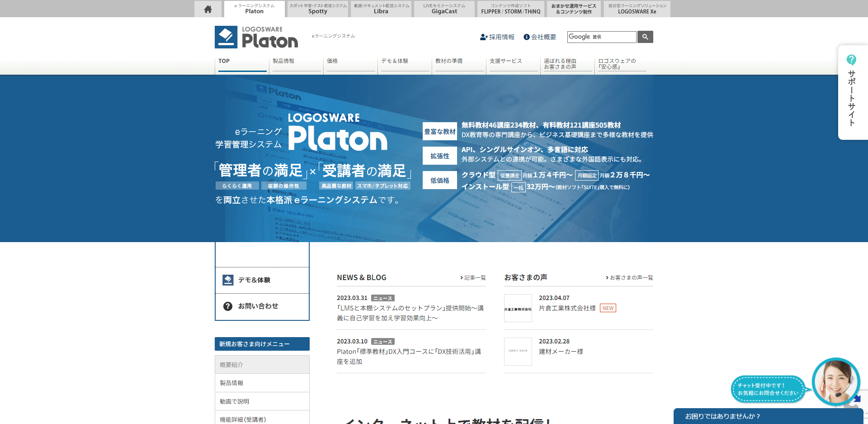This screenshot has width=868, height=424.
Task: Select 概要紹介 in sidebar menu
Action: pos(262,365)
